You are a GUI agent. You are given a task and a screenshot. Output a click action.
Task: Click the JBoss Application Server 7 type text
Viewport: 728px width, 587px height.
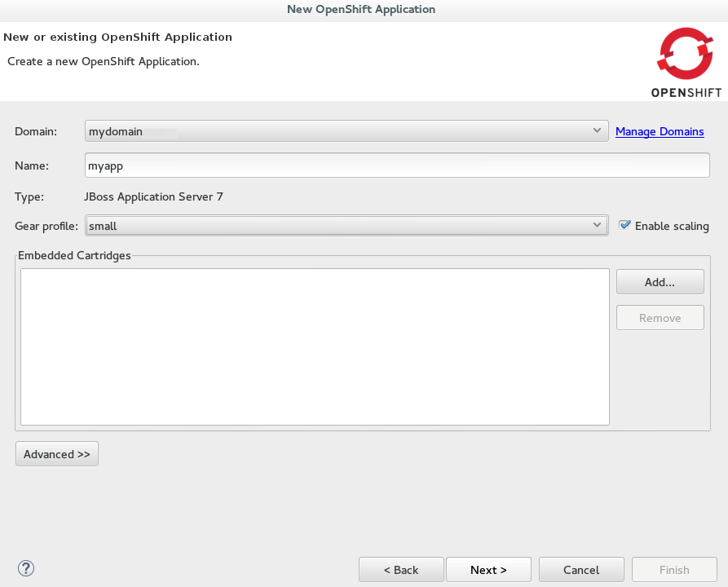[153, 197]
